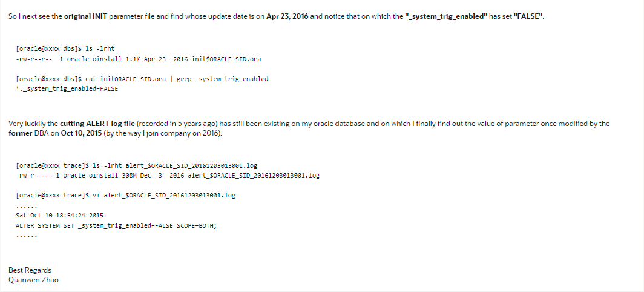Click the "cat initORACLE_SID.ora | grep" command line
644x292 pixels.
142,79
